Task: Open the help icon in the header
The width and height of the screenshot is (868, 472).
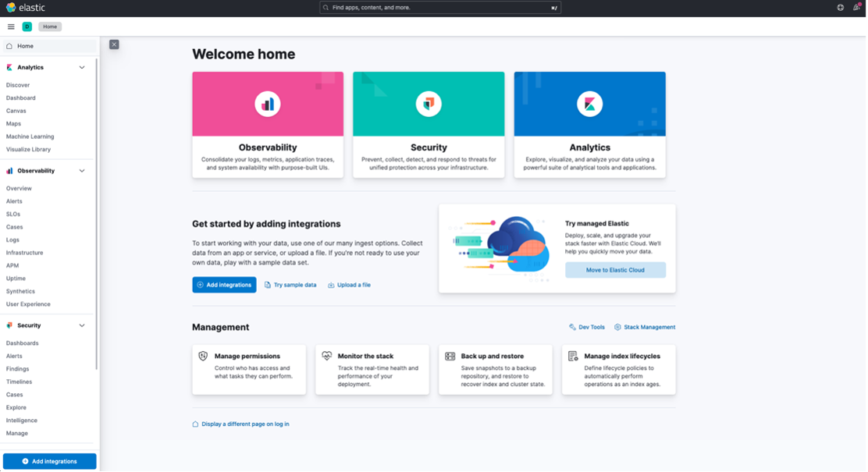Action: pos(840,8)
